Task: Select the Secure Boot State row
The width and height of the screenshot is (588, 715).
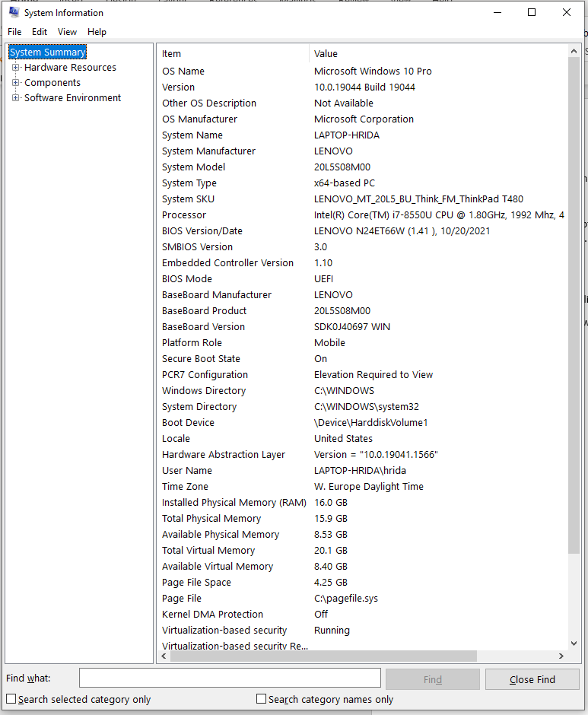Action: (363, 358)
